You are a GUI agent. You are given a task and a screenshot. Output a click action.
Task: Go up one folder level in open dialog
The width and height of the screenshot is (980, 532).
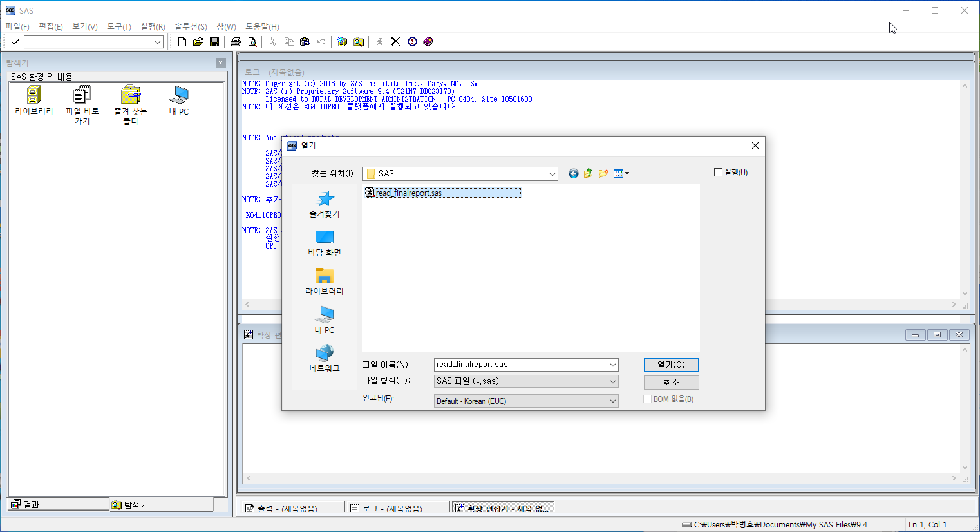589,173
